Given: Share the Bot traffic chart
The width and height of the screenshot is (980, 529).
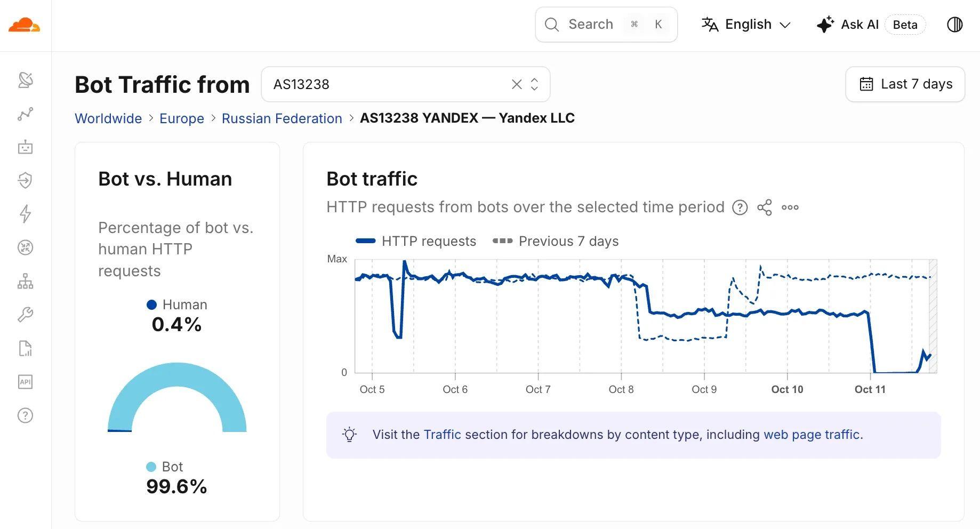Looking at the screenshot, I should coord(765,207).
